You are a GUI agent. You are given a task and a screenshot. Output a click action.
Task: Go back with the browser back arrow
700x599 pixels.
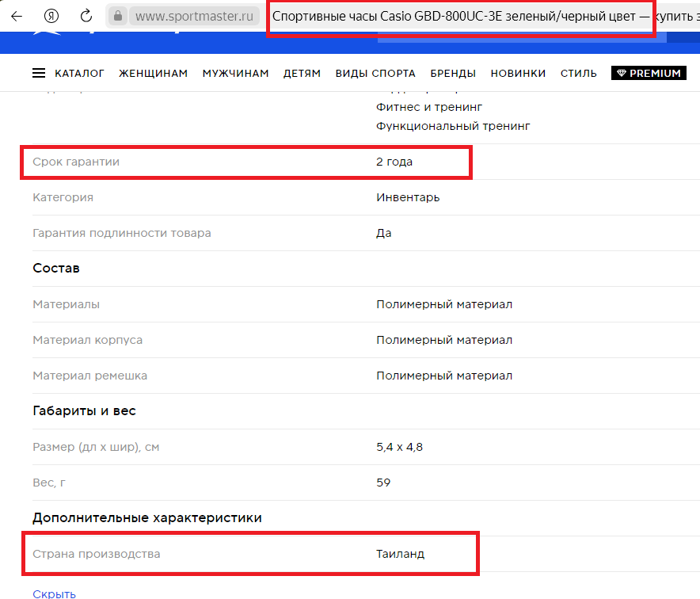17,17
